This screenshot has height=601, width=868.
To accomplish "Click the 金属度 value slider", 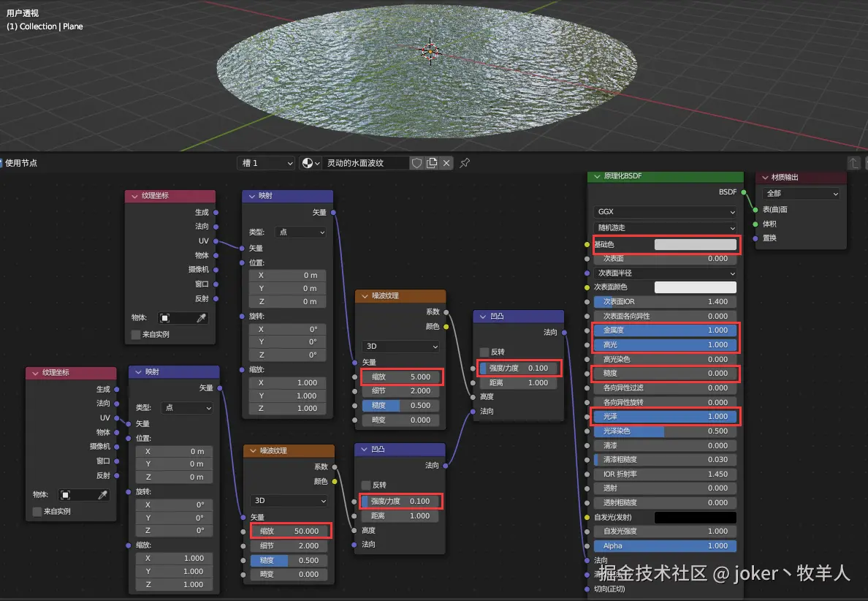I will [665, 330].
